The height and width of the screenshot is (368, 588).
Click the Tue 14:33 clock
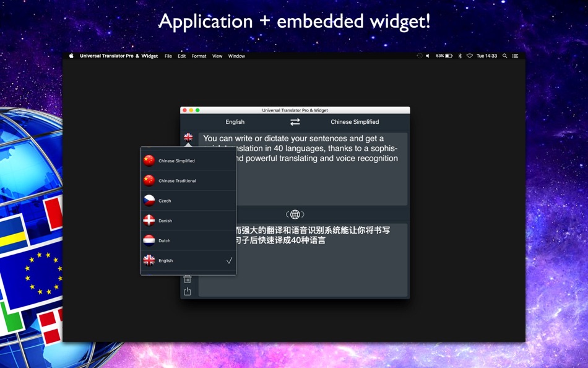(x=486, y=56)
